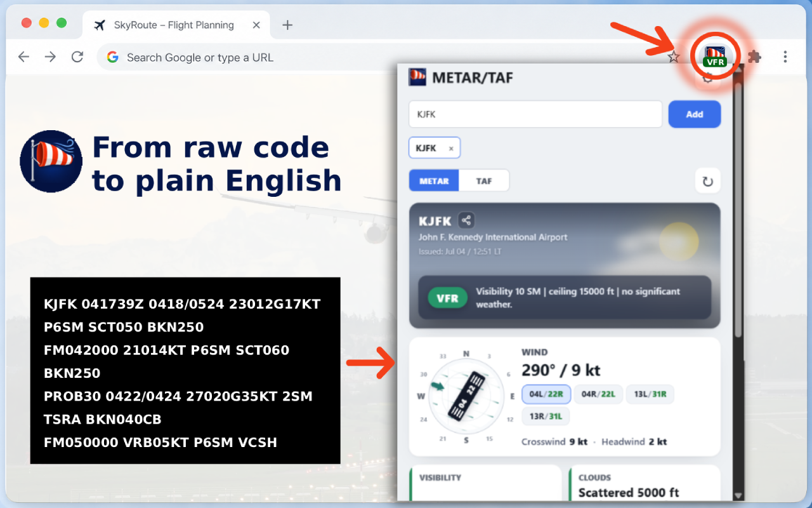The width and height of the screenshot is (812, 508).
Task: Focus the airport code input containing KJFK
Action: [535, 114]
